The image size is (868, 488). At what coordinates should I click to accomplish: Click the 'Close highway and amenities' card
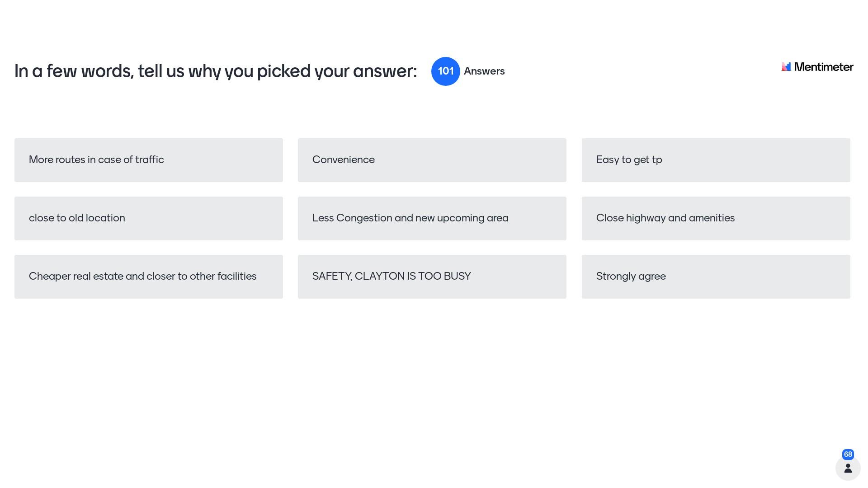pyautogui.click(x=716, y=218)
